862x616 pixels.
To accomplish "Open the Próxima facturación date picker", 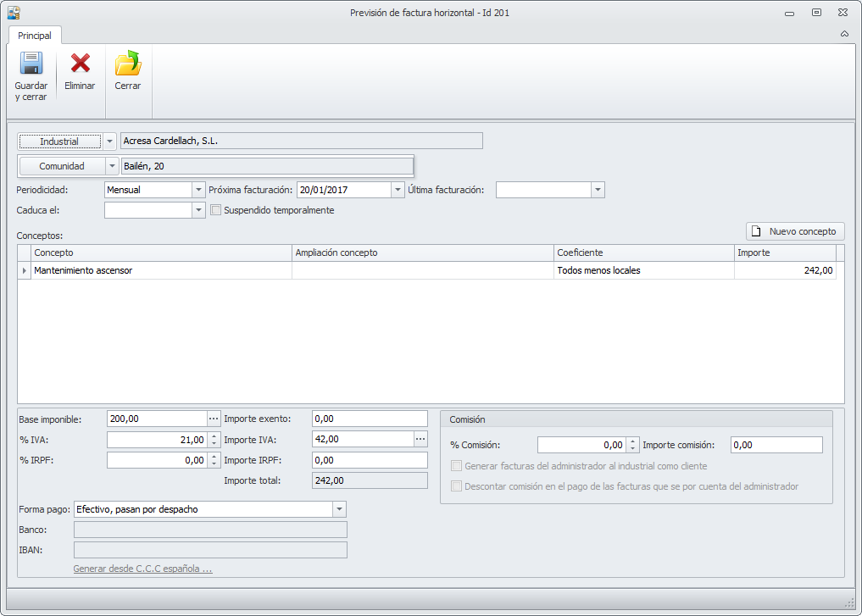I will 398,190.
